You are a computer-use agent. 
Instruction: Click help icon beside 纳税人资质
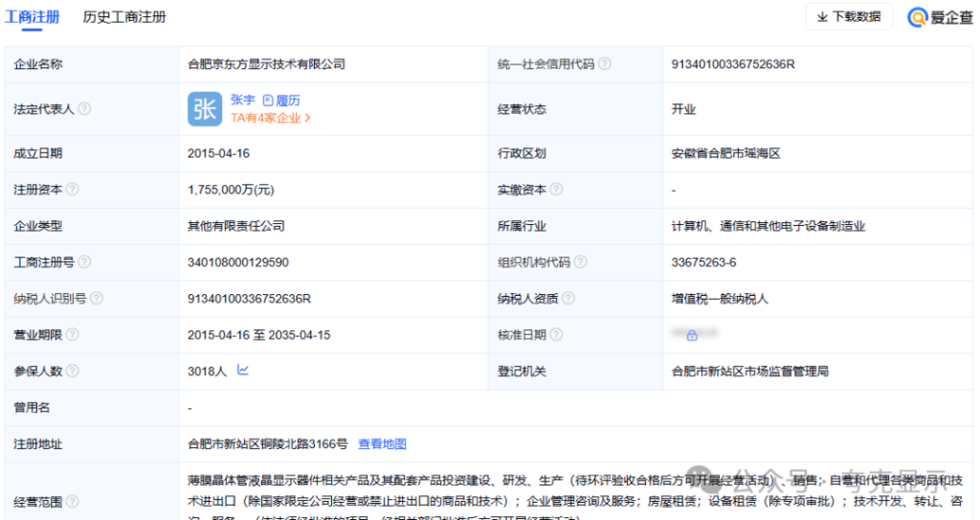click(x=568, y=298)
